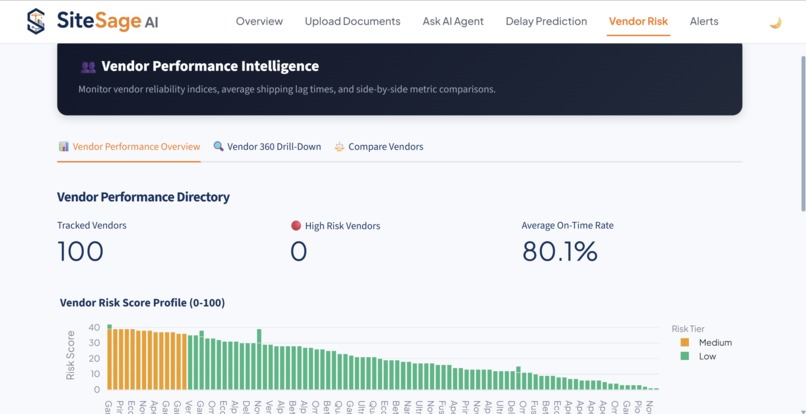Viewport: 806px width, 414px height.
Task: Click the Vendor Risk Score Profile chart title
Action: (142, 303)
